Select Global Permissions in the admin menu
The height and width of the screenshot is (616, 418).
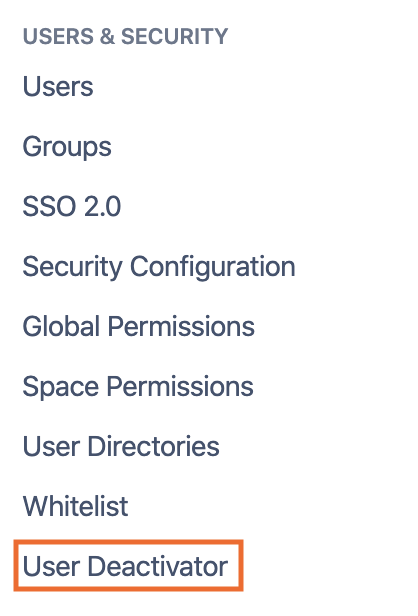click(139, 326)
